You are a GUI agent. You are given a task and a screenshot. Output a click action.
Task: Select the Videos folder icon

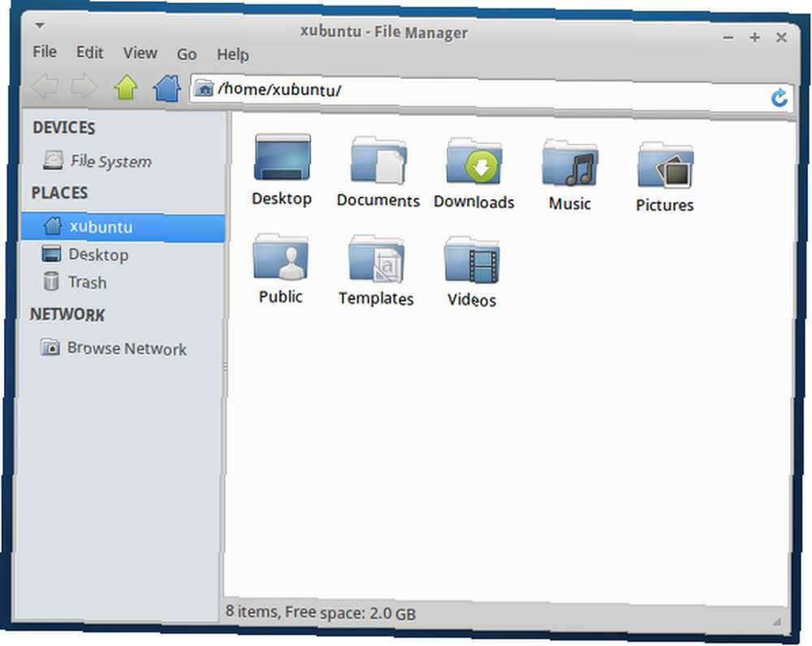coord(472,260)
